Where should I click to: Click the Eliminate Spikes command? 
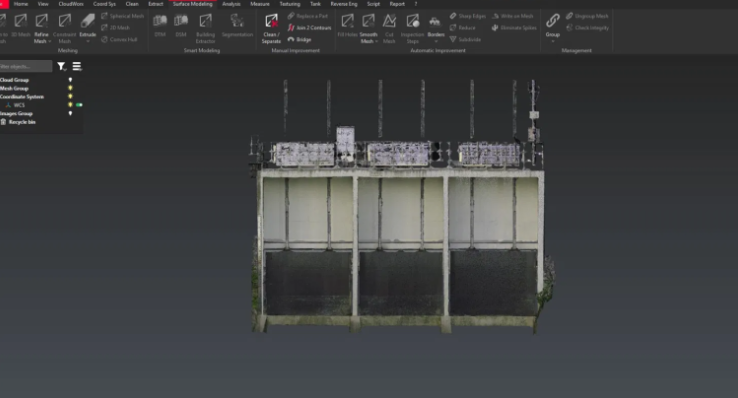(514, 28)
